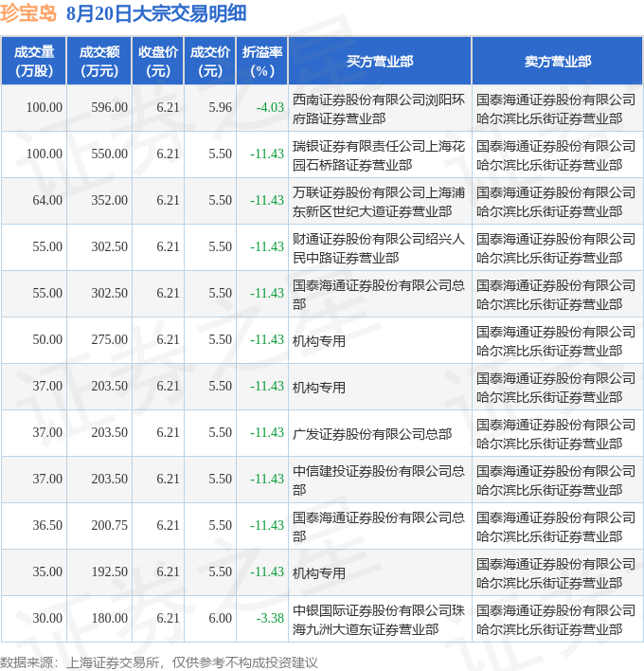Click buyer 万联证券 上海浦东新区世纪大道 cell
The image size is (644, 671).
[379, 202]
